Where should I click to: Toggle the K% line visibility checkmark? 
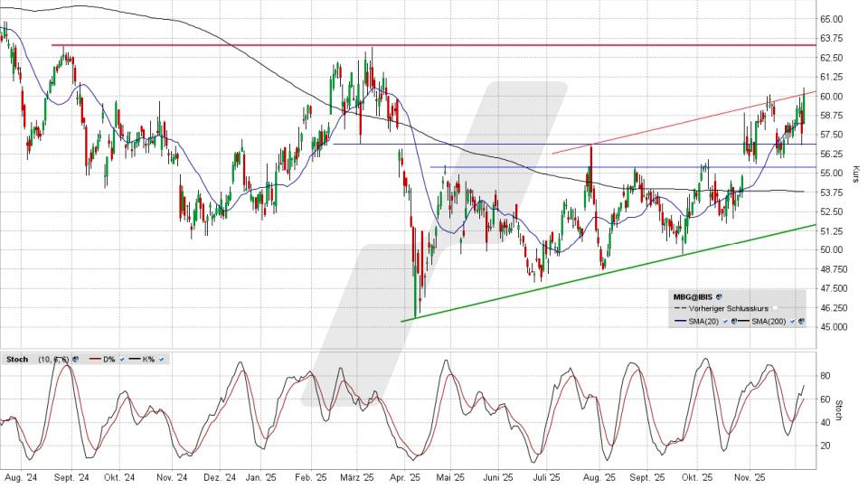pos(162,359)
